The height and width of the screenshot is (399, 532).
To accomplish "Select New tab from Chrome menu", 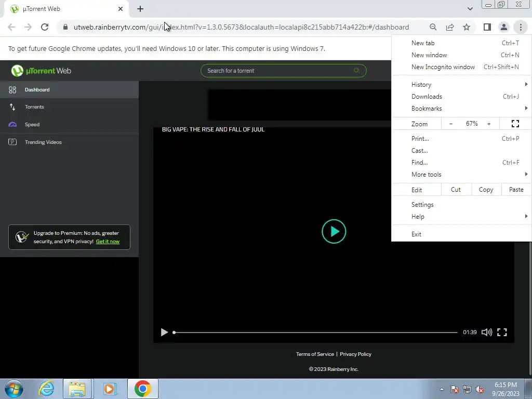I will pyautogui.click(x=461, y=43).
